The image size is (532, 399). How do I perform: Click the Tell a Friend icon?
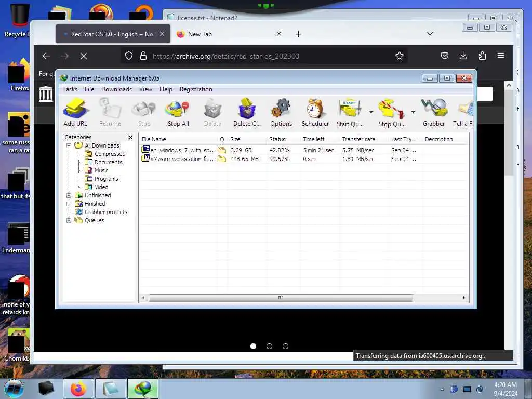tap(463, 112)
